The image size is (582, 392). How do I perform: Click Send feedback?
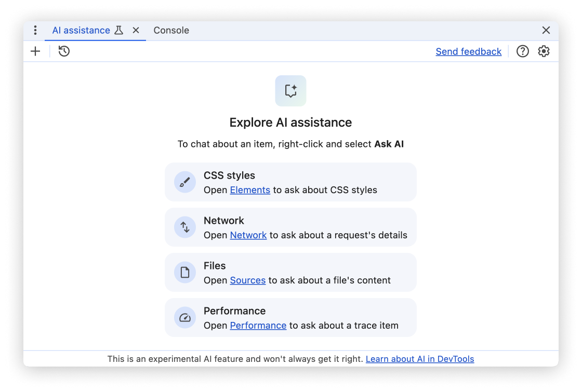[468, 51]
